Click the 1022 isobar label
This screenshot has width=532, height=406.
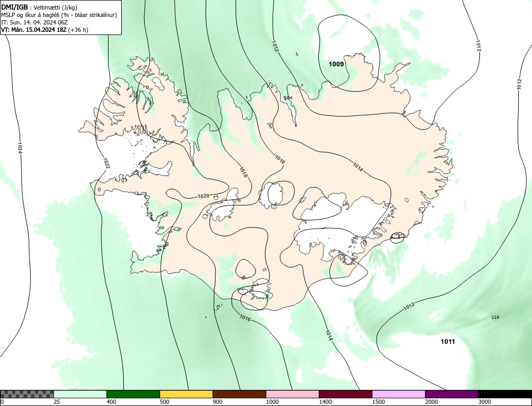click(106, 163)
